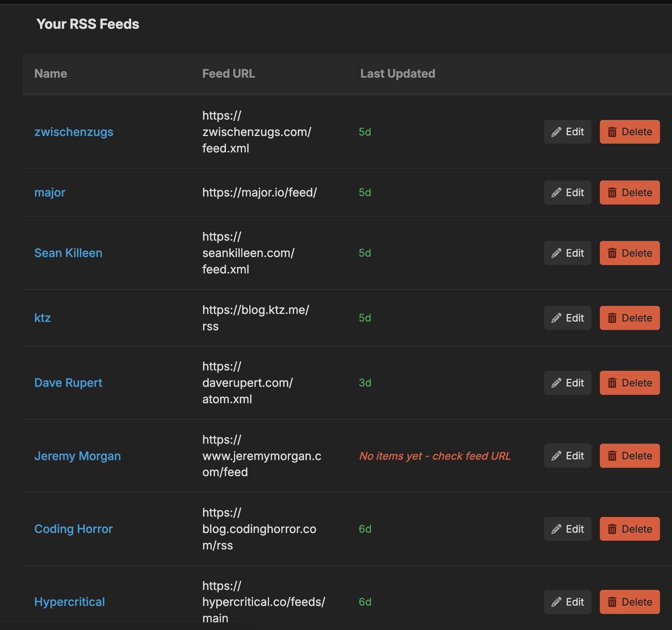Click the trash icon next to Hypercritical

[613, 602]
